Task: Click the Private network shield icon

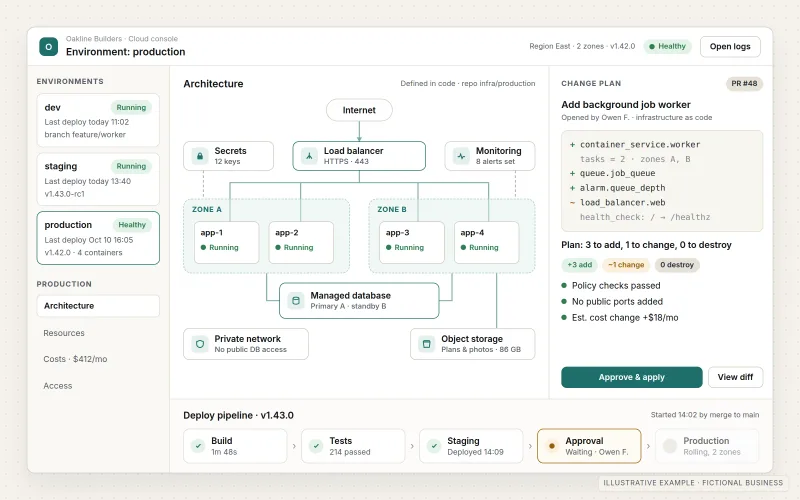Action: [200, 344]
